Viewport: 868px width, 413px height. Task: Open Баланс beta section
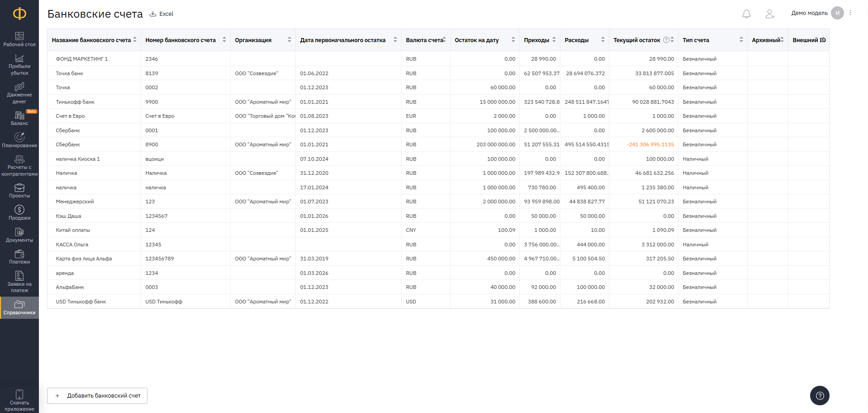19,118
